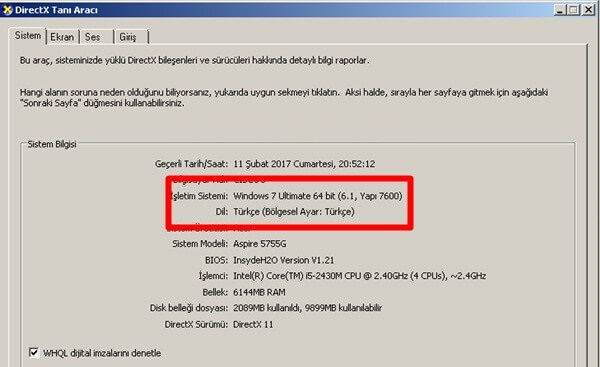
Task: Minimize the DirectX Tanı Aracı window
Action: [x=560, y=10]
